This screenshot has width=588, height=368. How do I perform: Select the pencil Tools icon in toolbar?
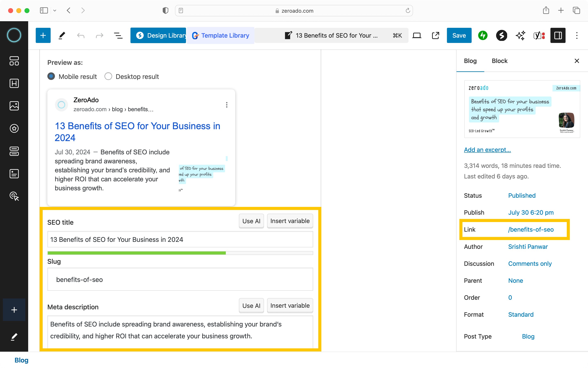[x=62, y=36]
